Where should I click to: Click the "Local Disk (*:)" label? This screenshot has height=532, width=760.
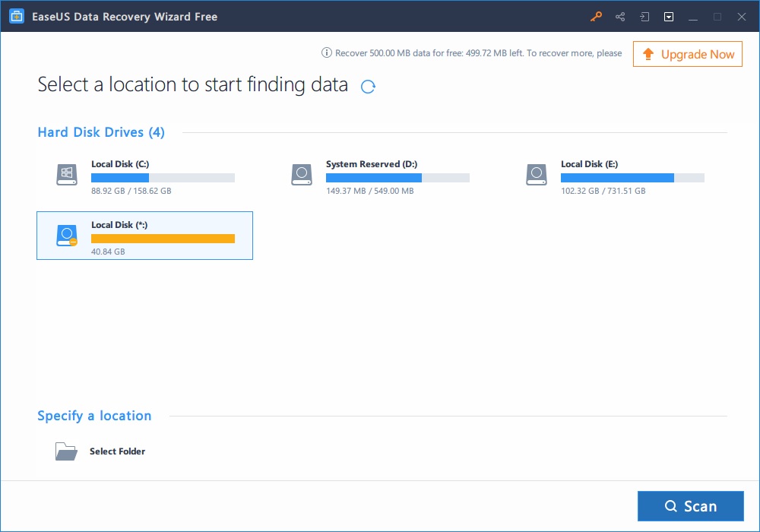[x=119, y=225]
